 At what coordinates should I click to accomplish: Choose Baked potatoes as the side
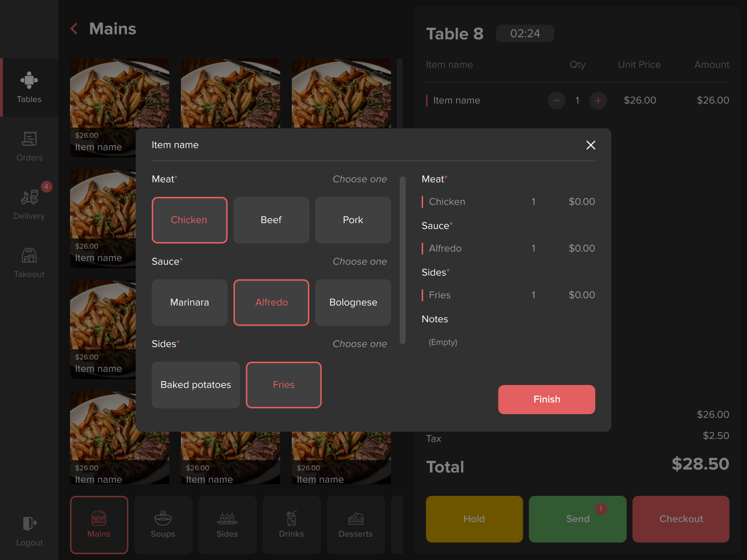pos(196,385)
